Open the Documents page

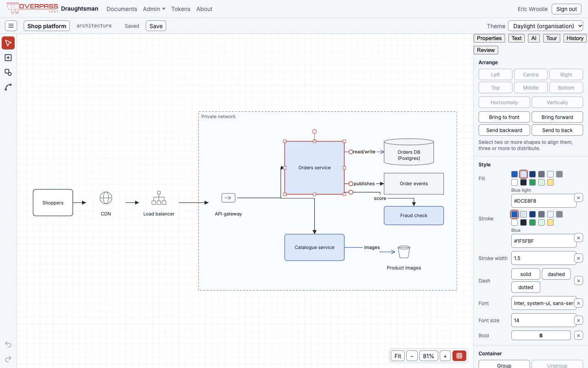coord(122,9)
